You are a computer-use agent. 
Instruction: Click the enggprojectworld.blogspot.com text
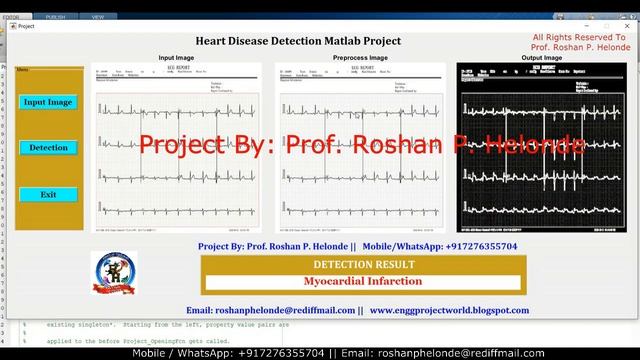(449, 310)
